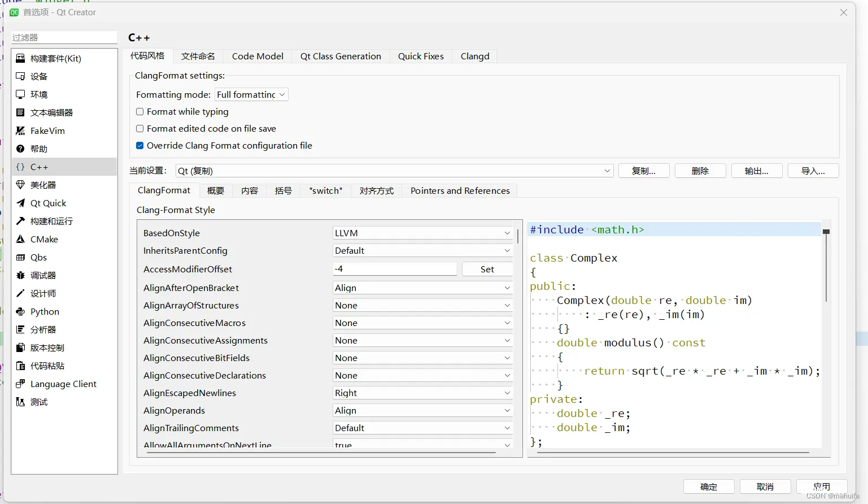
Task: Open the 文本编辑器 text editor category
Action: click(64, 112)
